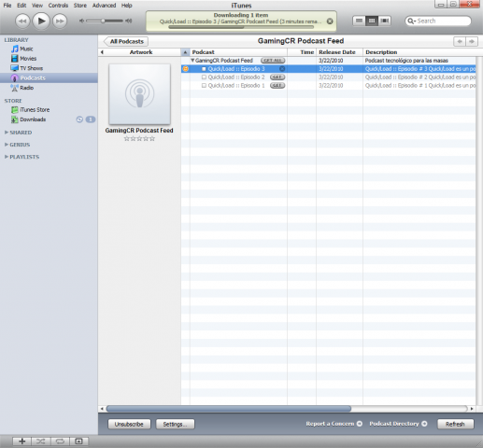Toggle checkbox for QuickLoad Episodio 2
The image size is (483, 448).
pyautogui.click(x=204, y=77)
